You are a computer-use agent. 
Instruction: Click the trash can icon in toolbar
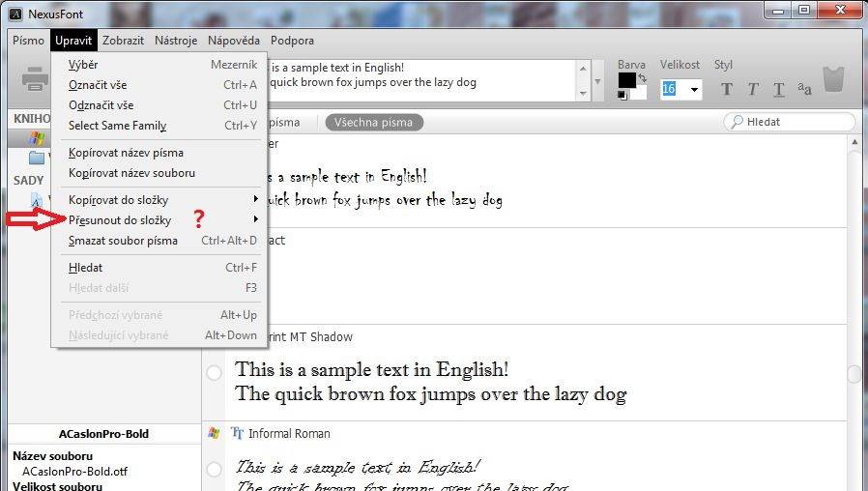833,79
